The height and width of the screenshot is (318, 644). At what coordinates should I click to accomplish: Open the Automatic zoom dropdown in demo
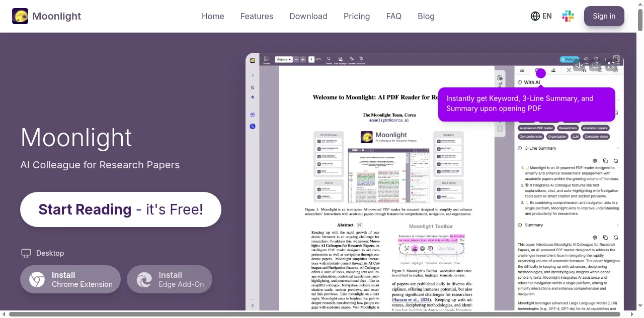[x=284, y=59]
